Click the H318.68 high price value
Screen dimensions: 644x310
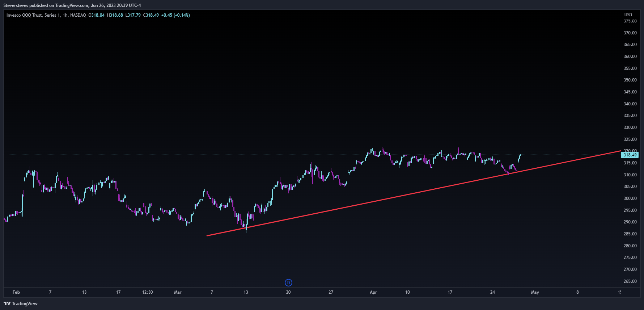[x=115, y=15]
